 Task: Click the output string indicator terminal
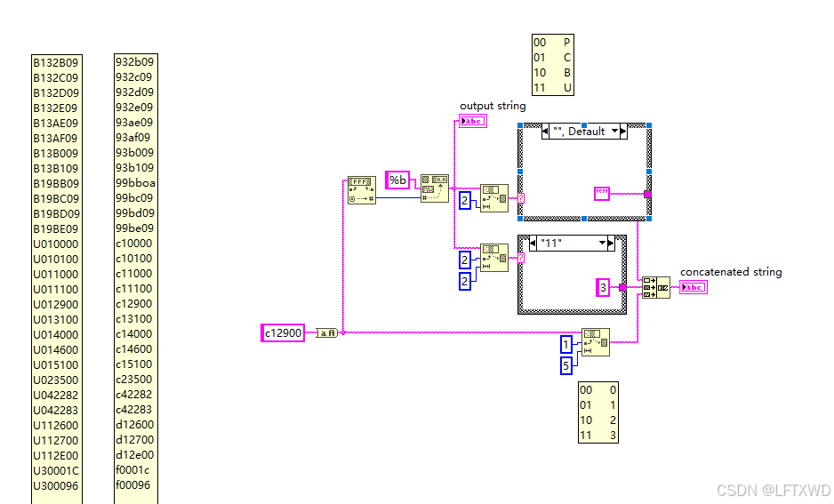tap(473, 121)
